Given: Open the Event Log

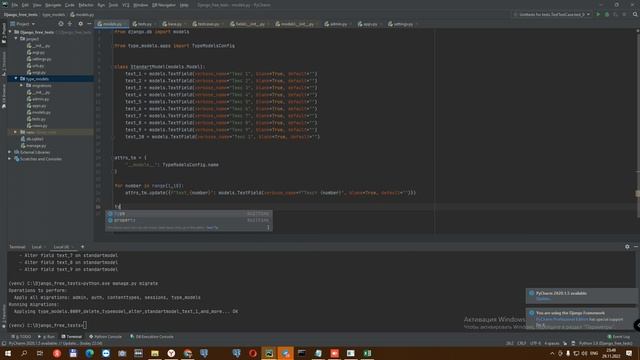Looking at the screenshot, I should (x=619, y=337).
